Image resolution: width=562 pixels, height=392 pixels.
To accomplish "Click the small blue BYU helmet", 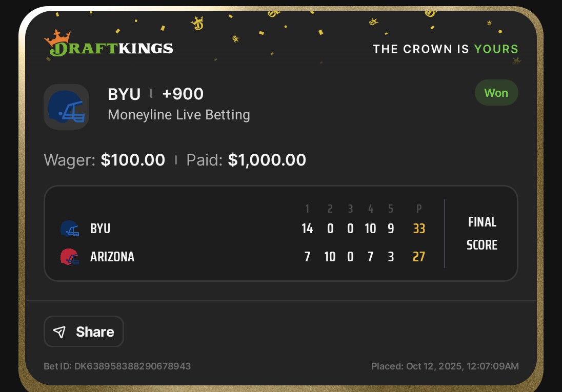I will click(x=69, y=229).
